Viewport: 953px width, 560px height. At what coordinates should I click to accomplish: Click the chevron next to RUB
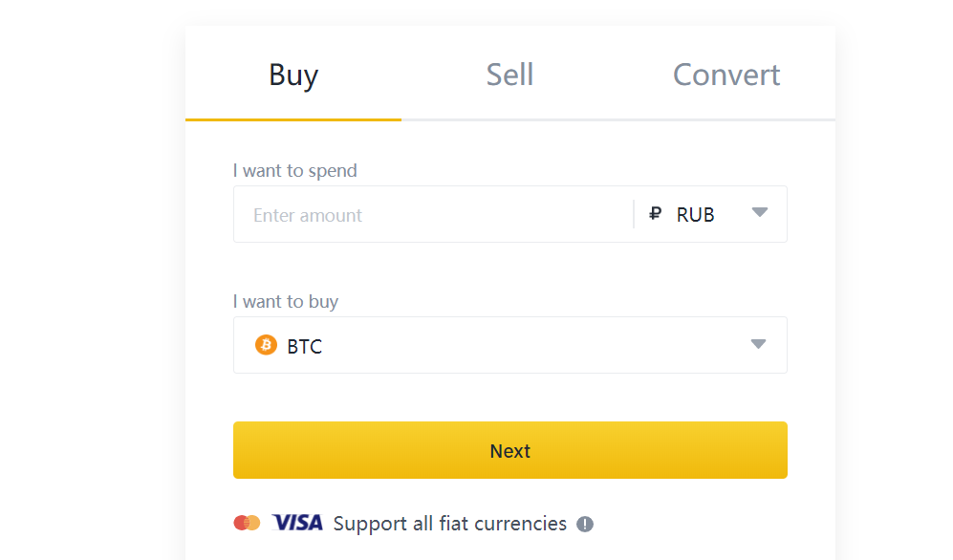pos(759,213)
